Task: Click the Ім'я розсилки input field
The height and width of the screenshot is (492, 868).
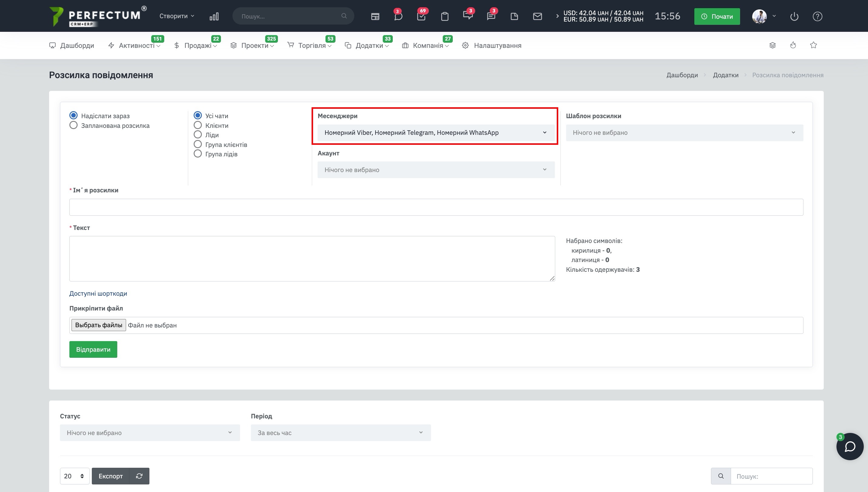Action: (x=436, y=207)
